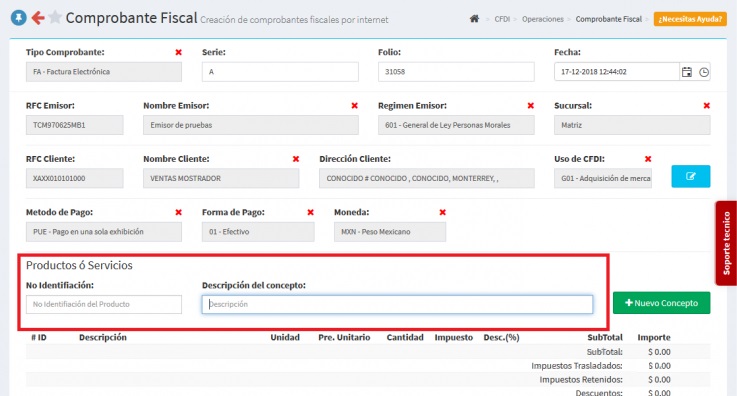Open the Soporte tecnico side tab
This screenshot has width=737, height=396.
pyautogui.click(x=726, y=243)
